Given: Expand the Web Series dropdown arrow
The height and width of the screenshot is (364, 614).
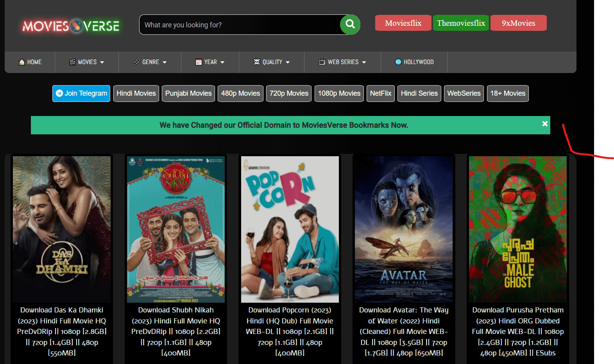Looking at the screenshot, I should point(364,62).
